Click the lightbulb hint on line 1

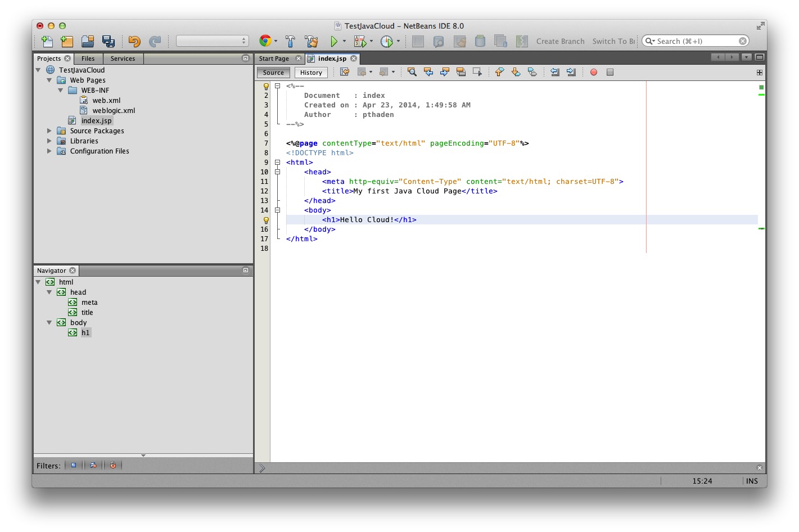tap(266, 86)
